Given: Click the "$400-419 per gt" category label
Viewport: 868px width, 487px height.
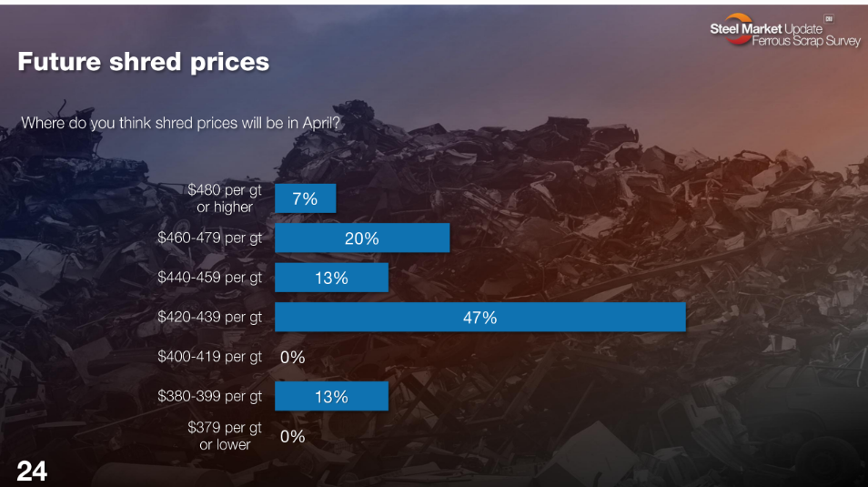Looking at the screenshot, I should click(209, 357).
